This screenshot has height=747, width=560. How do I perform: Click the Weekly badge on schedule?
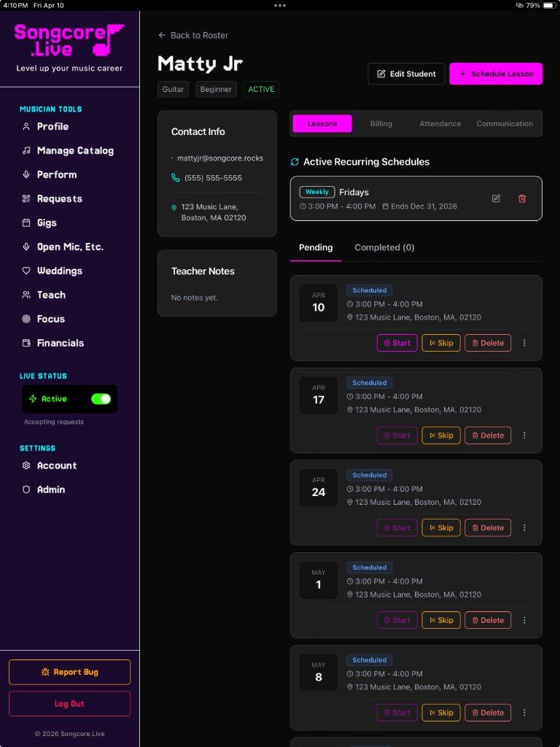tap(317, 192)
